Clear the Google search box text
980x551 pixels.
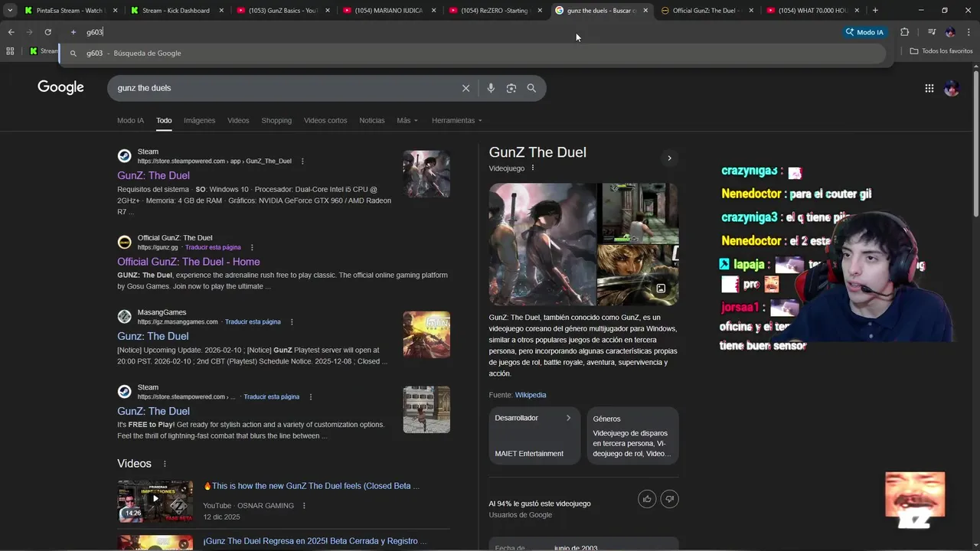(465, 88)
